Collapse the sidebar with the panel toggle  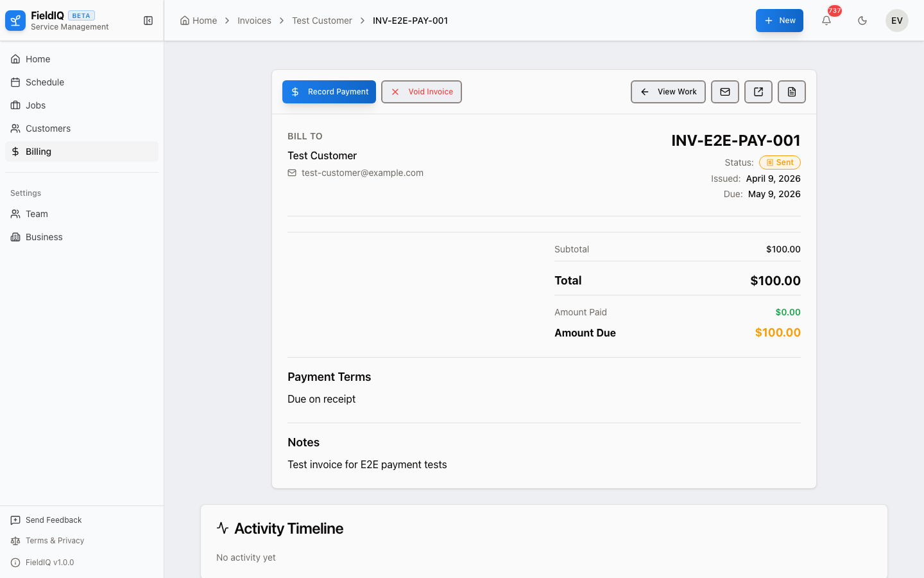148,20
